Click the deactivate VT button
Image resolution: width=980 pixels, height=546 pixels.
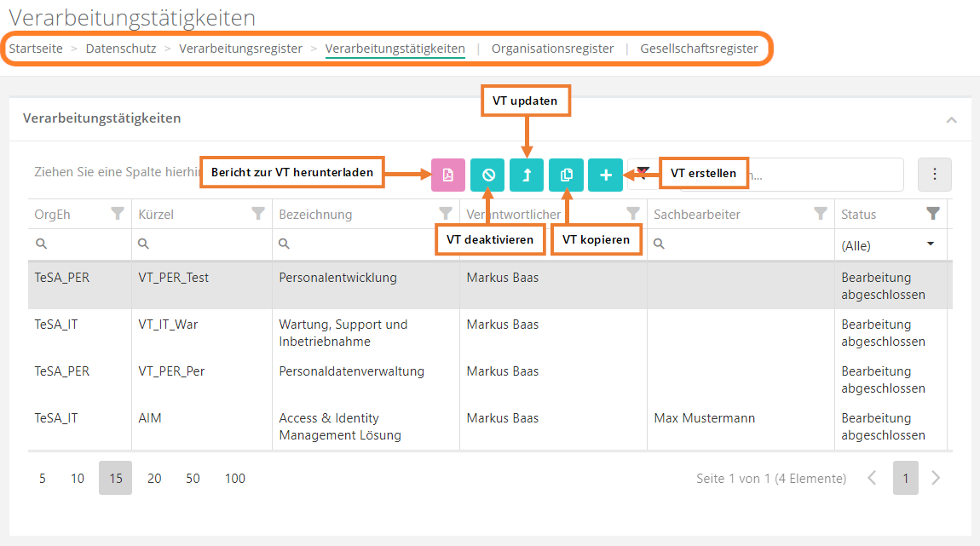tap(487, 175)
